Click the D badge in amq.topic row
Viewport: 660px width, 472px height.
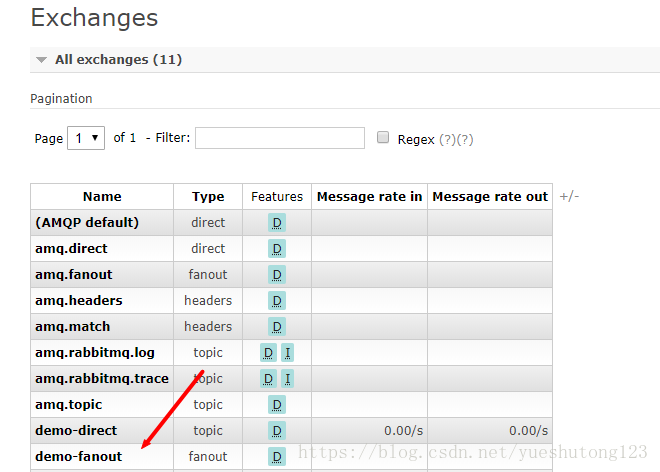277,404
